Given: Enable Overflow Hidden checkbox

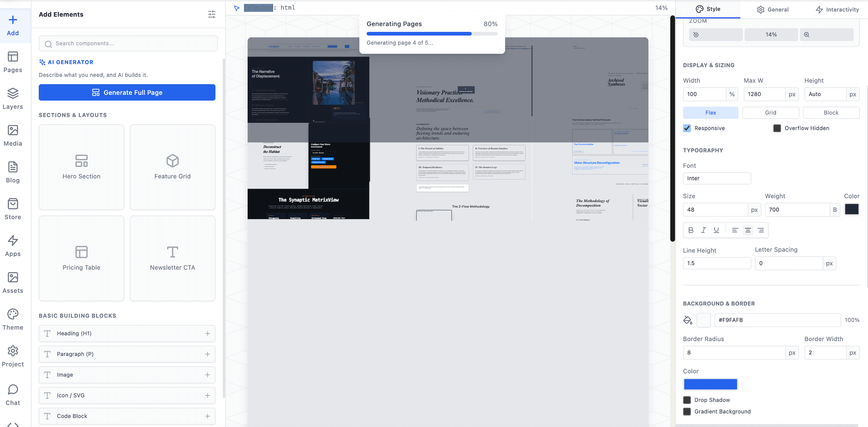Looking at the screenshot, I should pyautogui.click(x=777, y=128).
